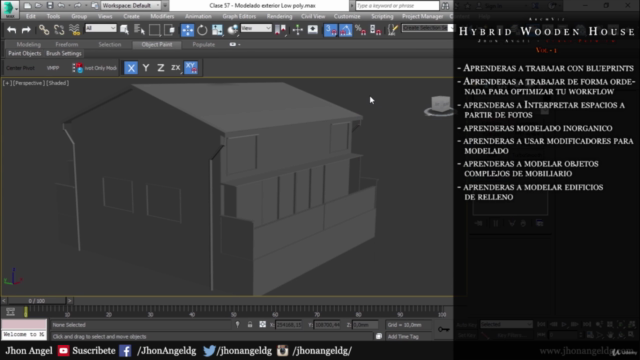The width and height of the screenshot is (640, 360).
Task: Toggle Spinner Snap on the main toolbar
Action: pos(376,30)
